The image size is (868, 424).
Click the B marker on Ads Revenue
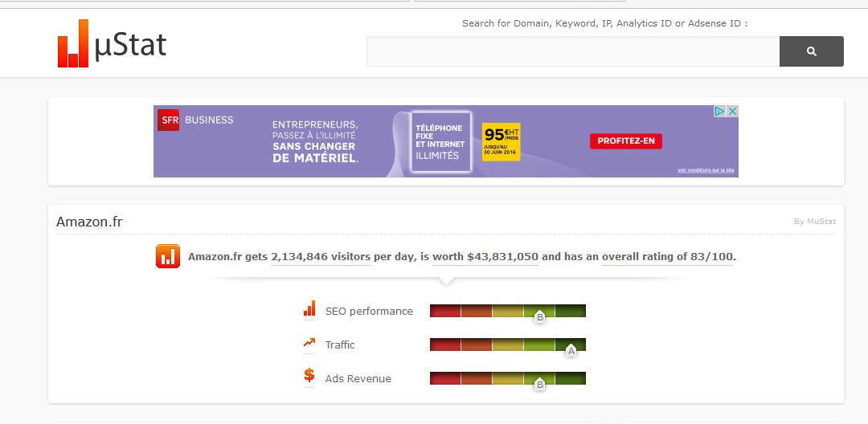pos(540,385)
